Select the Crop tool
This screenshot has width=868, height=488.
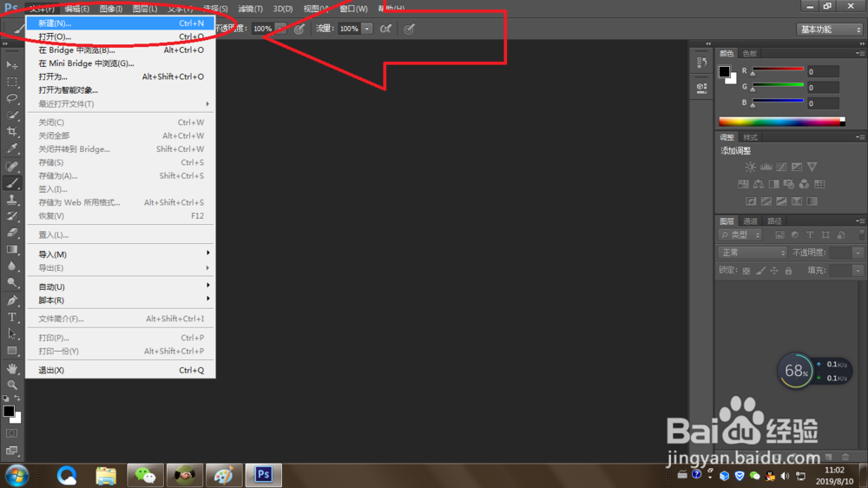point(11,132)
